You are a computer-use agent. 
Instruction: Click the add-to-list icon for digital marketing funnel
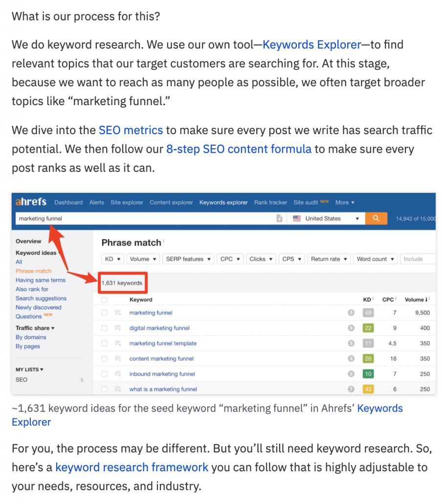tap(118, 328)
